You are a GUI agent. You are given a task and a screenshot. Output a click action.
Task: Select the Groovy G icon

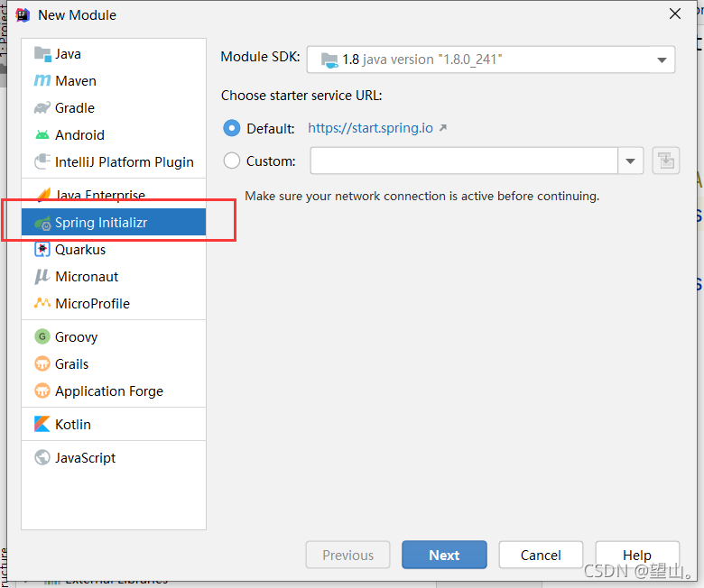(42, 336)
